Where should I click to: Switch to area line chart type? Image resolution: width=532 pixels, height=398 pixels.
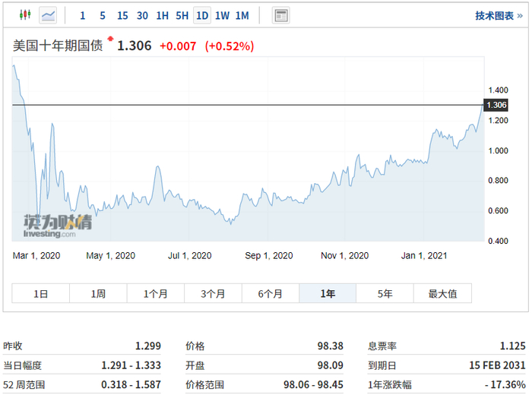[x=48, y=15]
